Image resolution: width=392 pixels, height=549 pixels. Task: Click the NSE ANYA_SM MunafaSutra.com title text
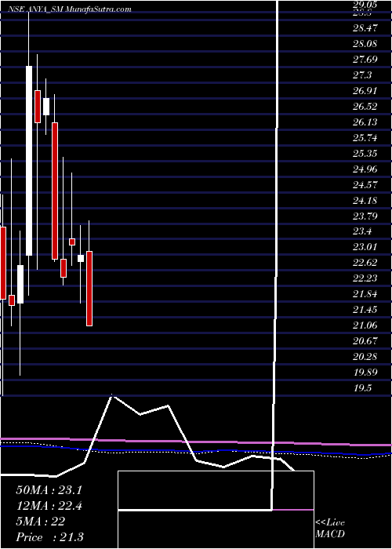[x=69, y=9]
